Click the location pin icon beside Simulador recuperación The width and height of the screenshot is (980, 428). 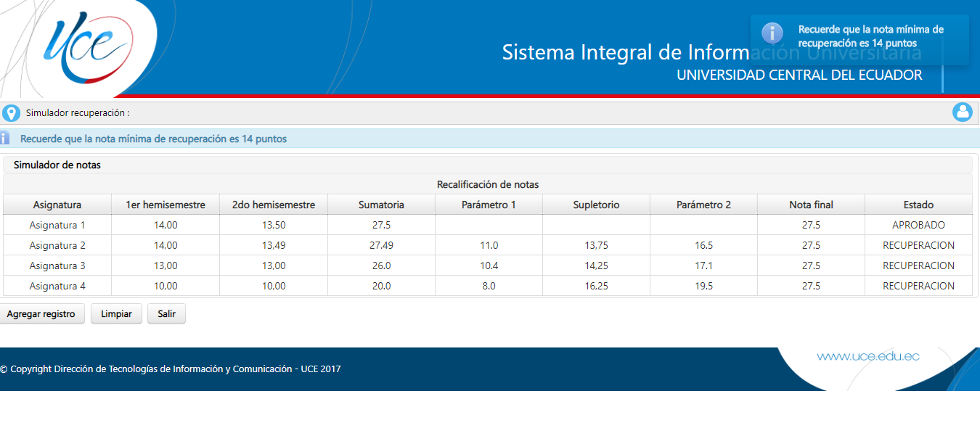coord(10,112)
